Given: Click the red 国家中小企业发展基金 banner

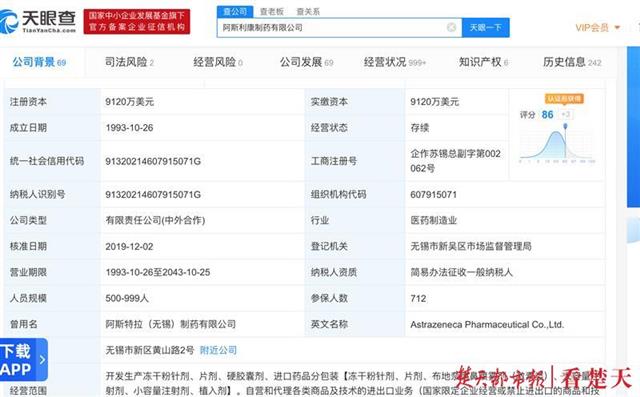Looking at the screenshot, I should pos(137,22).
